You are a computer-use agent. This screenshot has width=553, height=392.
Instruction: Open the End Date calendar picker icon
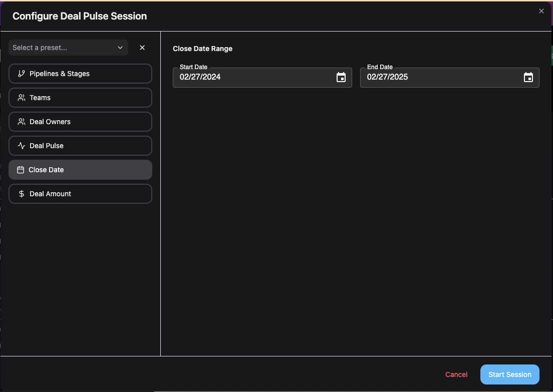[x=528, y=77]
